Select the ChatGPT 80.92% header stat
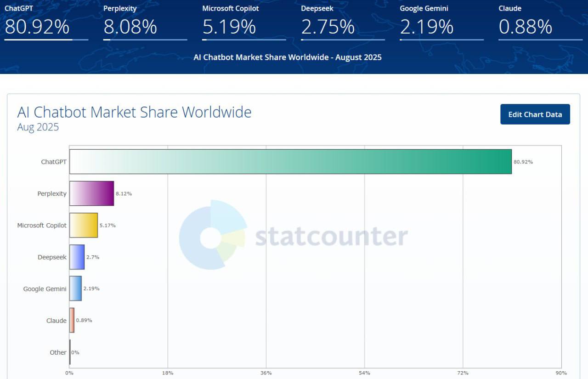 click(37, 27)
